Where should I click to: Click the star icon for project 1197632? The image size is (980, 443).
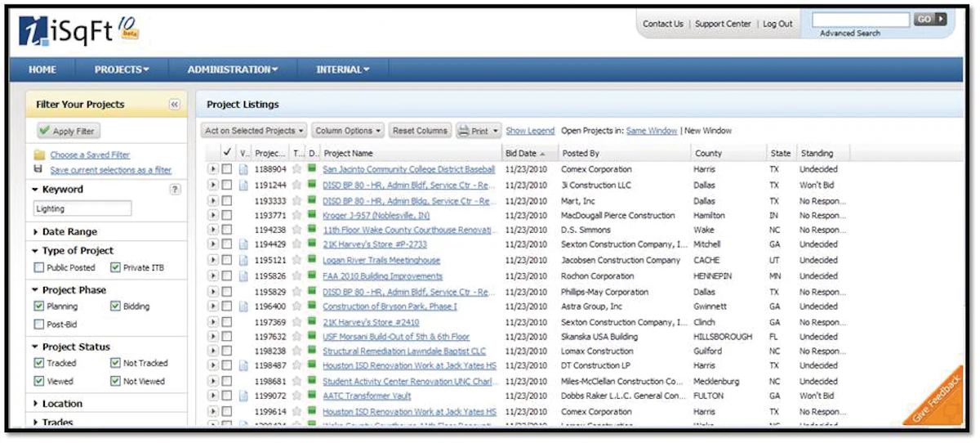point(297,336)
